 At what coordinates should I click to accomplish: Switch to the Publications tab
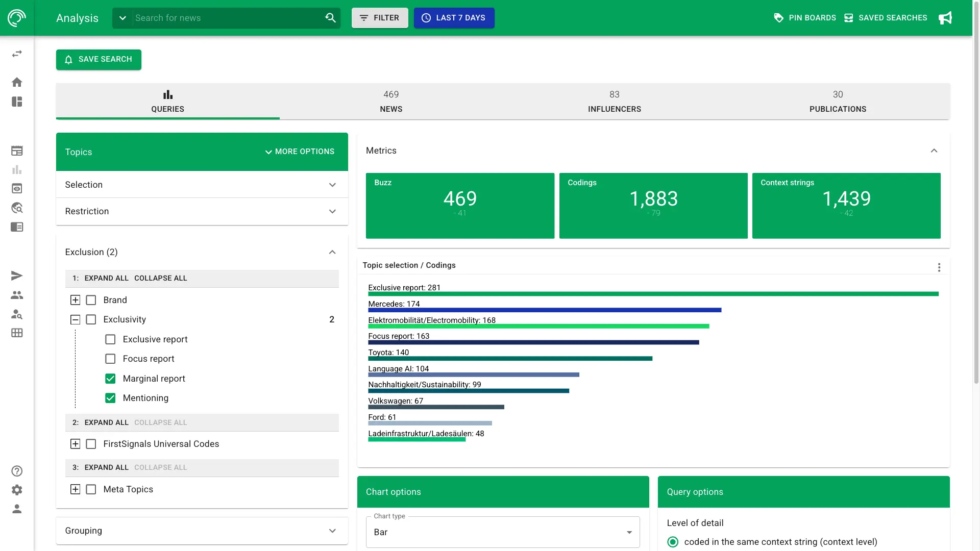838,101
